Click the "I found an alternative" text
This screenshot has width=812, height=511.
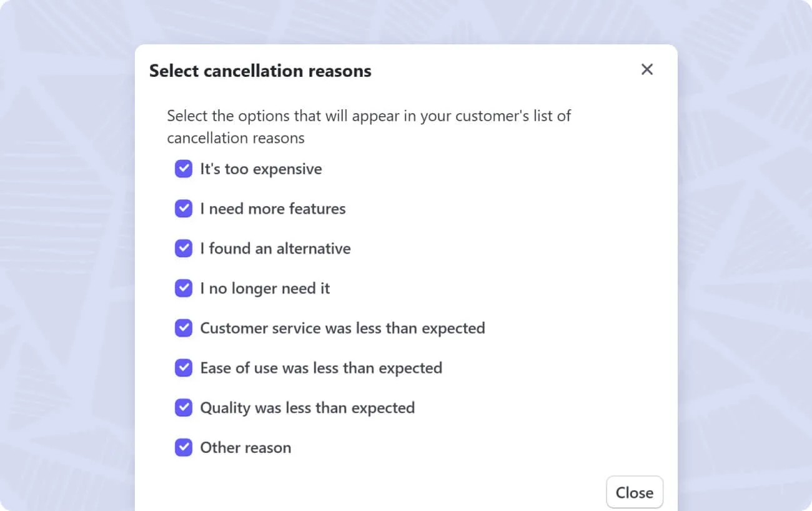click(275, 249)
